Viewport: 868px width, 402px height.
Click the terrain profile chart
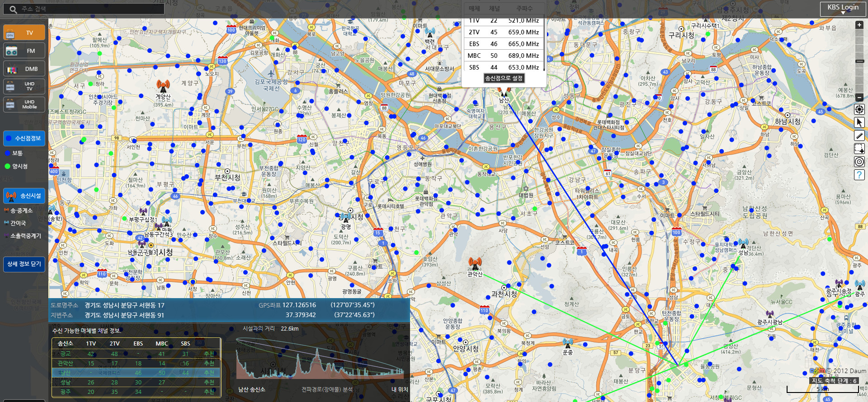pos(320,358)
